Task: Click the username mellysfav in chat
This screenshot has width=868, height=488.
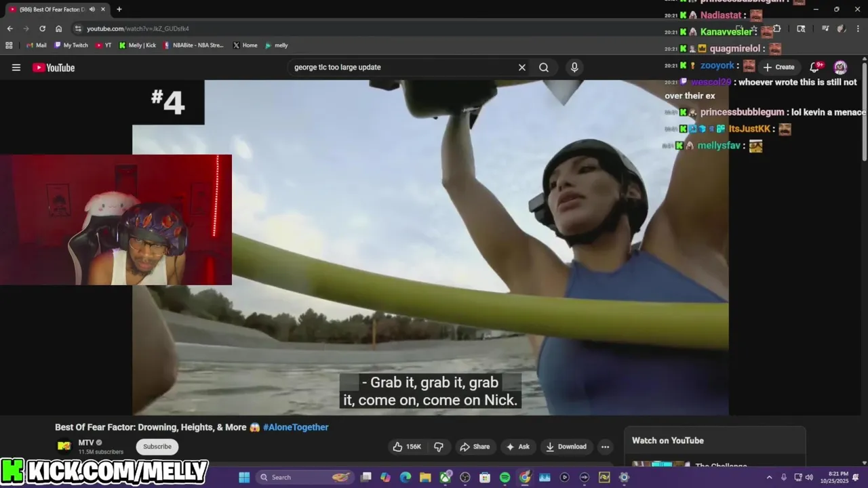Action: point(719,146)
